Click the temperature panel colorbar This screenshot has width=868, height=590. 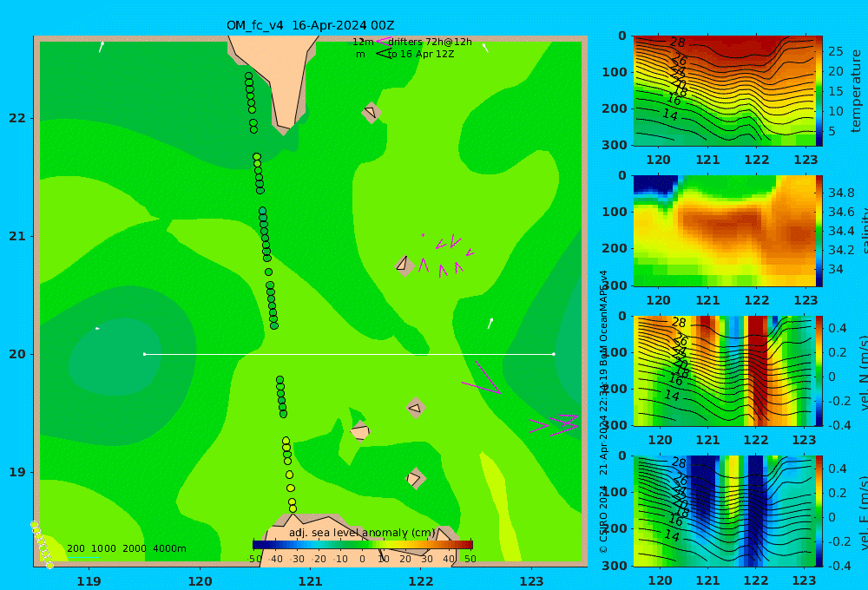819,91
